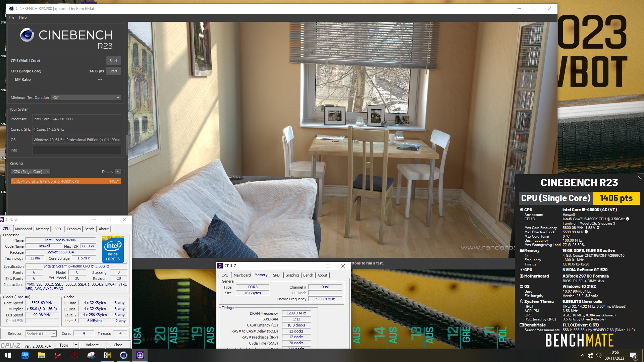644x362 pixels.
Task: Switch to Mainboard tab in left CPU-Z
Action: [x=23, y=229]
